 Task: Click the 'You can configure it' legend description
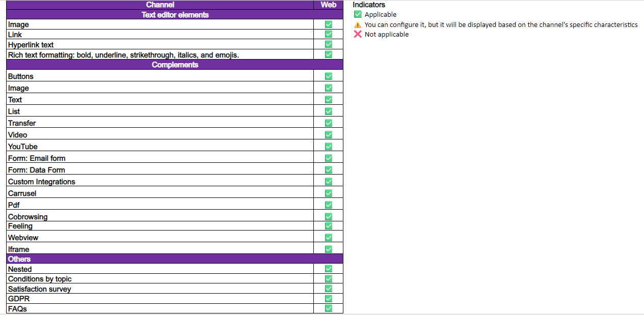(501, 24)
